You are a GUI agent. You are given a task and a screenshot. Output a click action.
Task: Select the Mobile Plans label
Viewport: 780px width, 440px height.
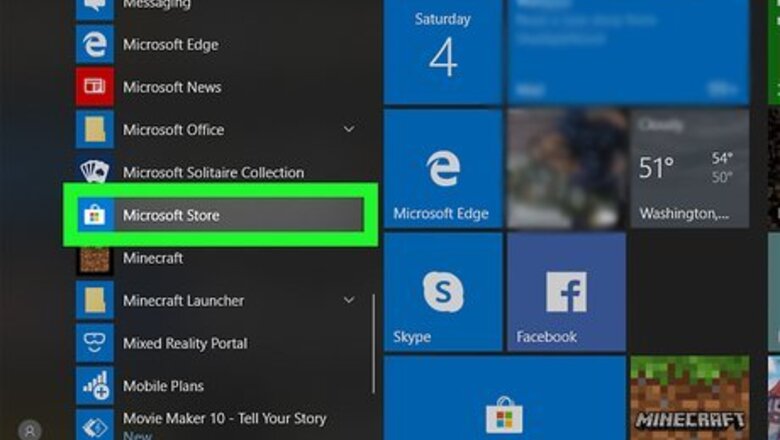(x=163, y=386)
